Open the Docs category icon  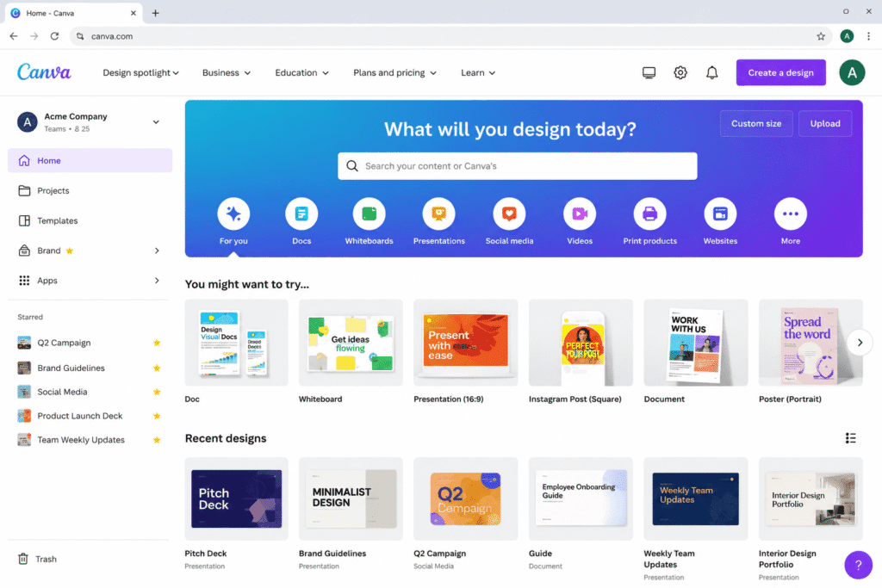[301, 214]
